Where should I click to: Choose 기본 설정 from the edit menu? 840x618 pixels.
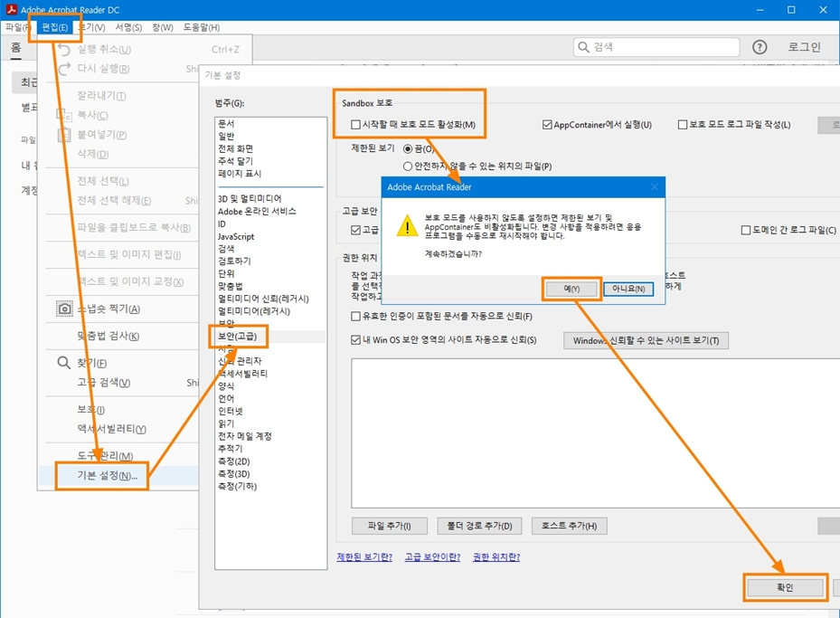click(107, 476)
